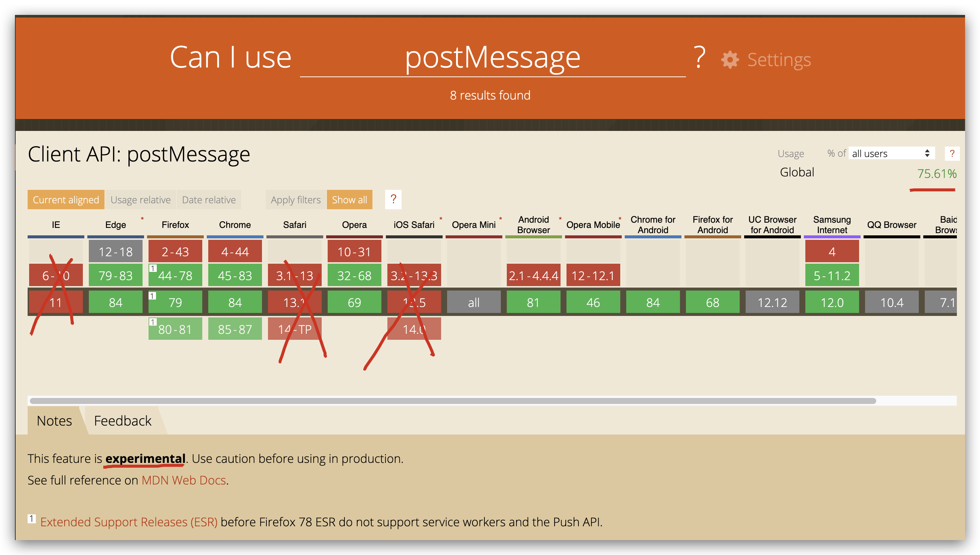Open the MDN Web Docs link

[184, 480]
